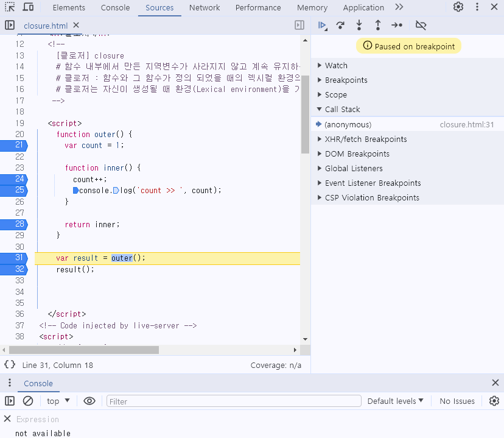Pretty print the source with braces icon
The image size is (504, 438).
tap(10, 365)
